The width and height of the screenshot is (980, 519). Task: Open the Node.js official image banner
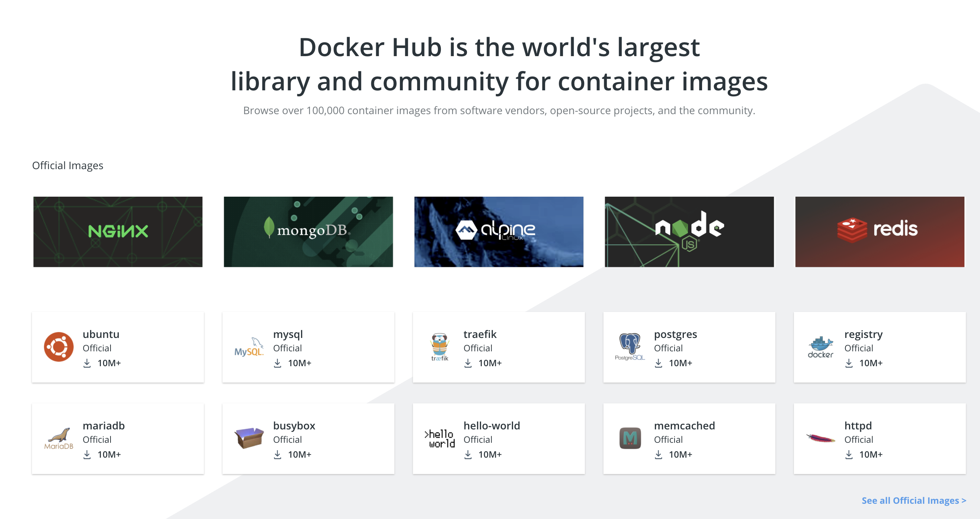click(x=689, y=232)
